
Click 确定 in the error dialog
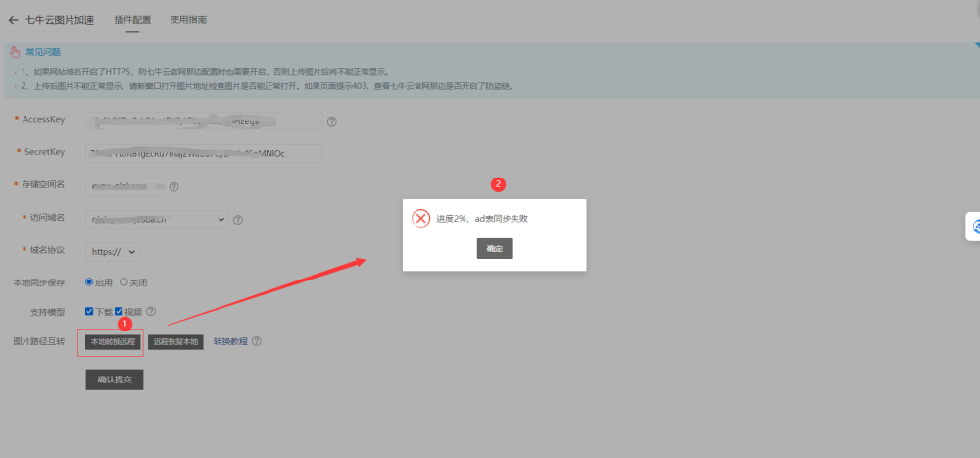(494, 248)
